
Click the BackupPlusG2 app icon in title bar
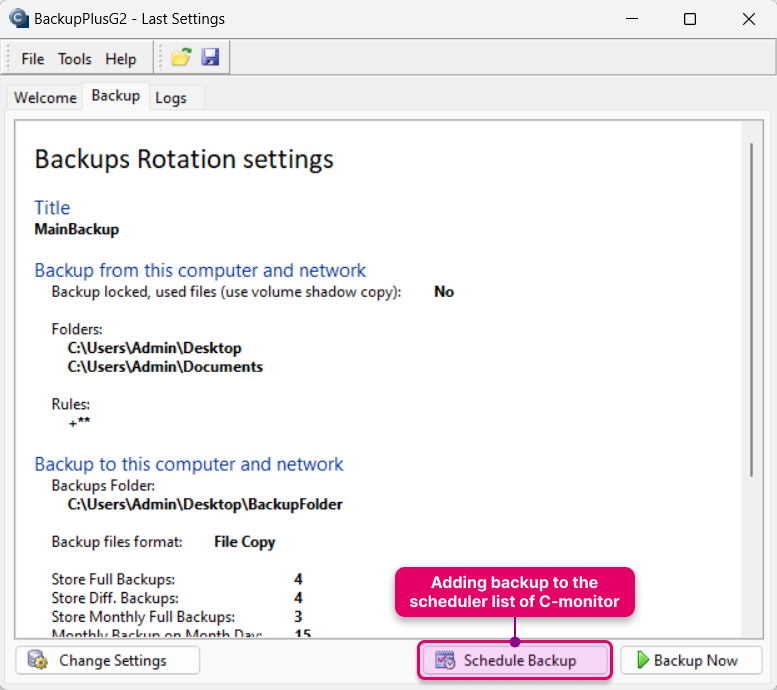click(x=19, y=18)
